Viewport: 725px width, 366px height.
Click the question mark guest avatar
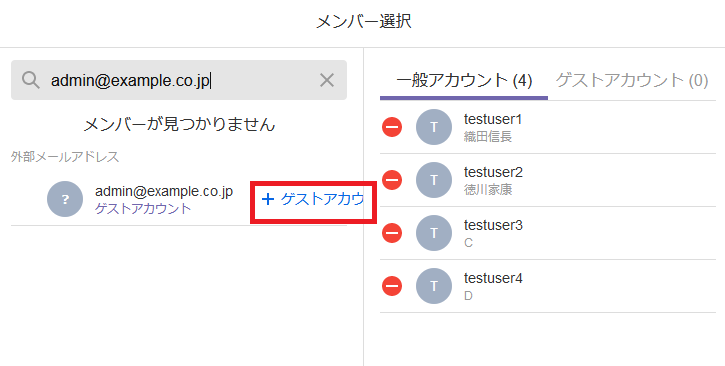click(65, 199)
